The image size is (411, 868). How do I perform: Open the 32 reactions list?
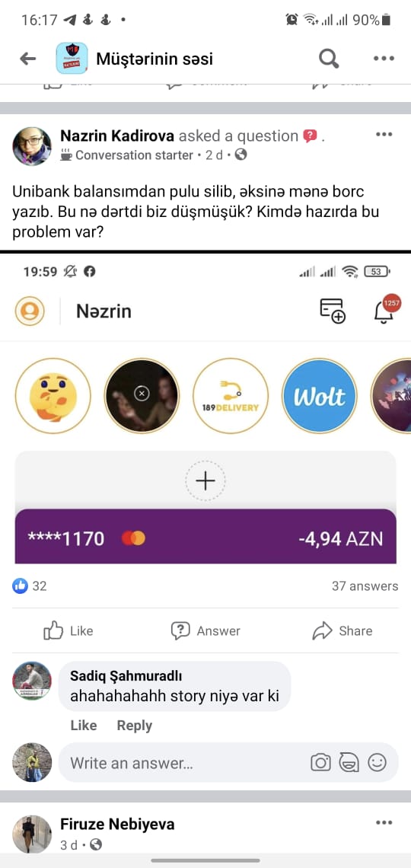click(30, 586)
